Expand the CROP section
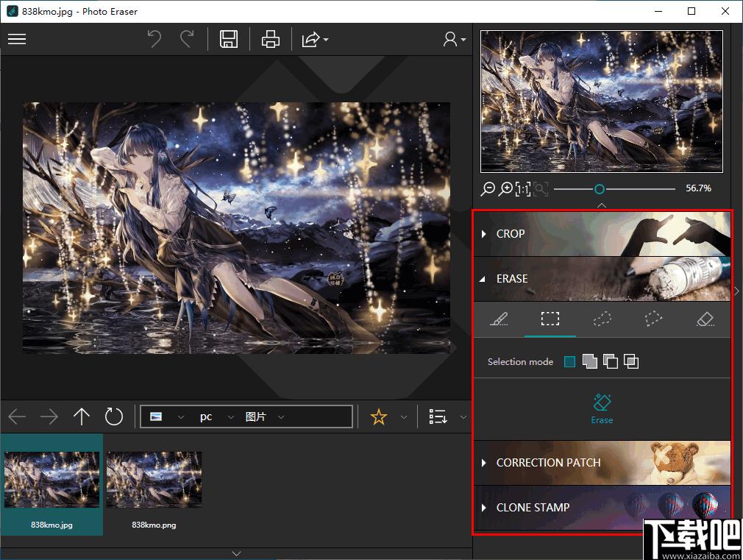 click(602, 234)
